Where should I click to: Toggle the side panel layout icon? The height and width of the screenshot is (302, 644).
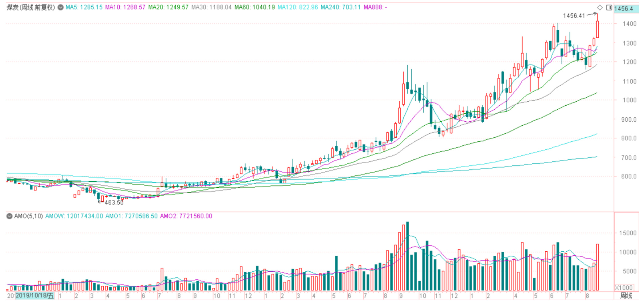(x=609, y=8)
